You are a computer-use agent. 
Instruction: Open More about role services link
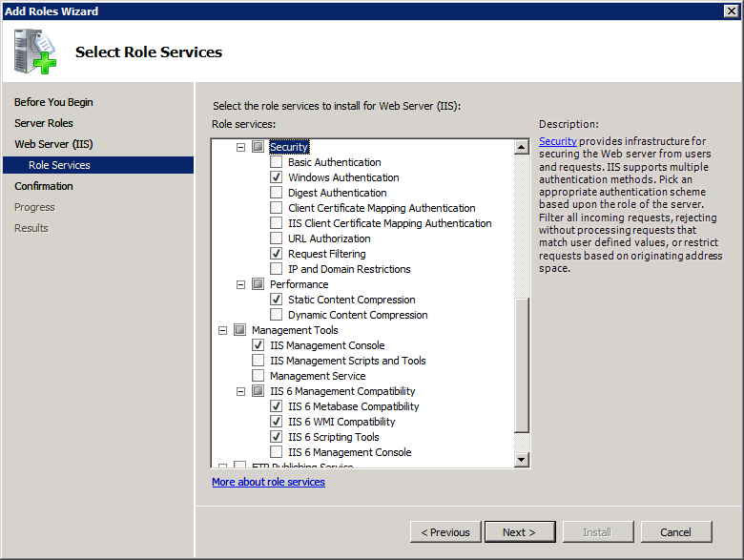(269, 482)
